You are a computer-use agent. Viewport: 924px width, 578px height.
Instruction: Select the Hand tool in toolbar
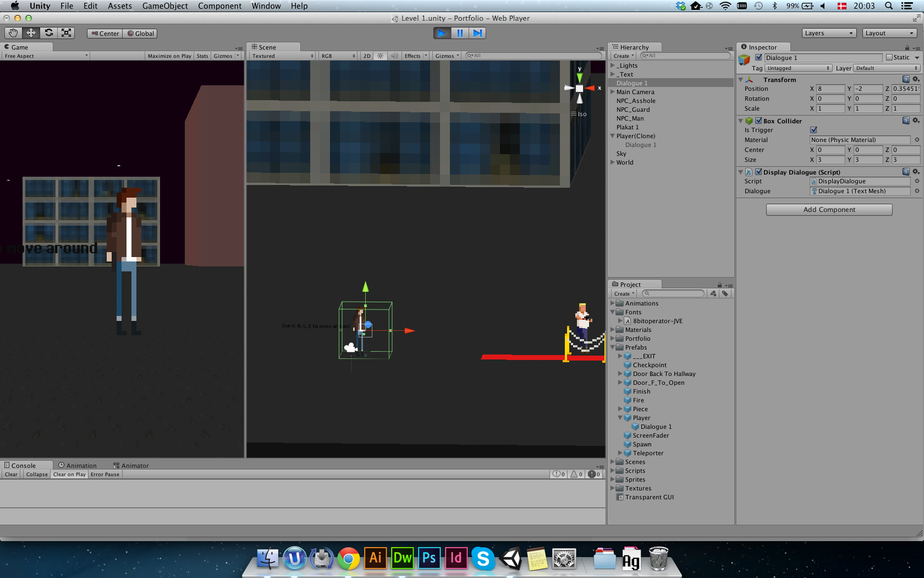coord(13,33)
